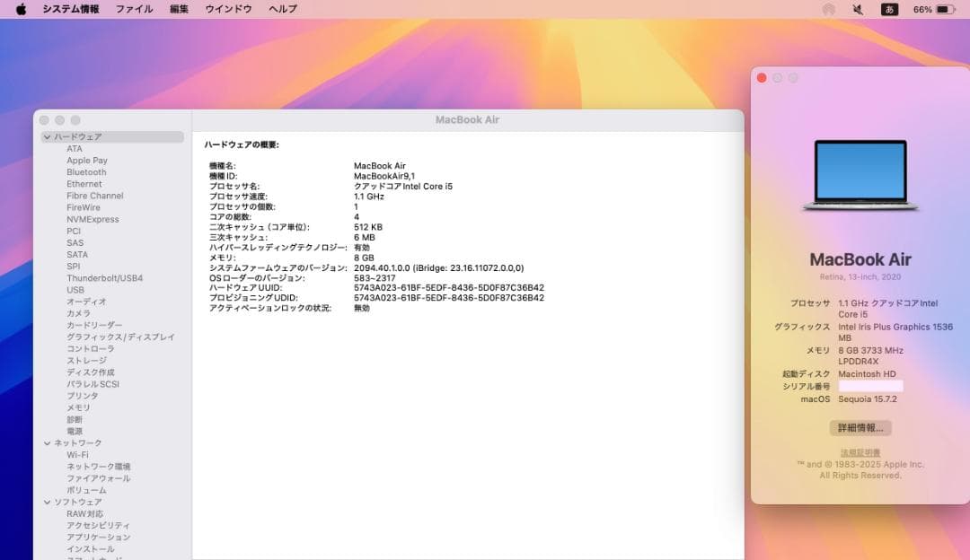Collapse the ネットワーク section

(x=48, y=442)
